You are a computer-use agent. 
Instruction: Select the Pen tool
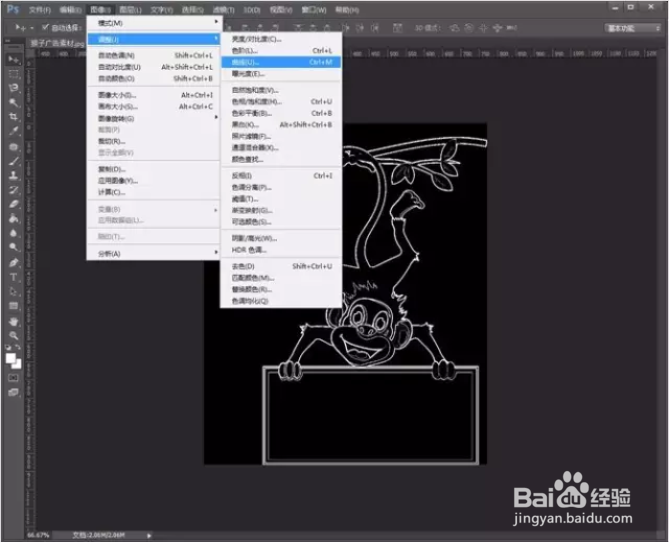click(13, 262)
